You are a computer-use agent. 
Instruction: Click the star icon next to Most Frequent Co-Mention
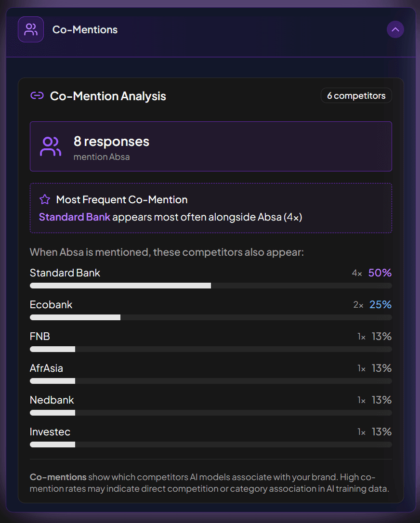click(44, 199)
